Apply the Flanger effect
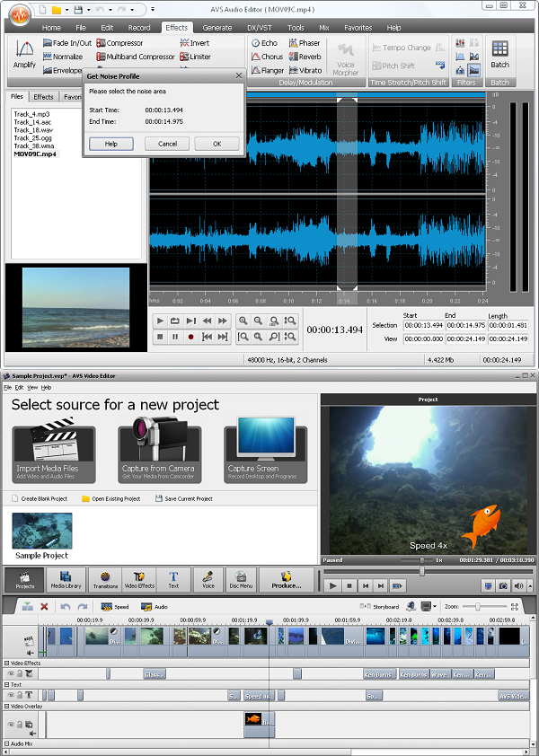Screen dimensions: 539x756 click(268, 70)
